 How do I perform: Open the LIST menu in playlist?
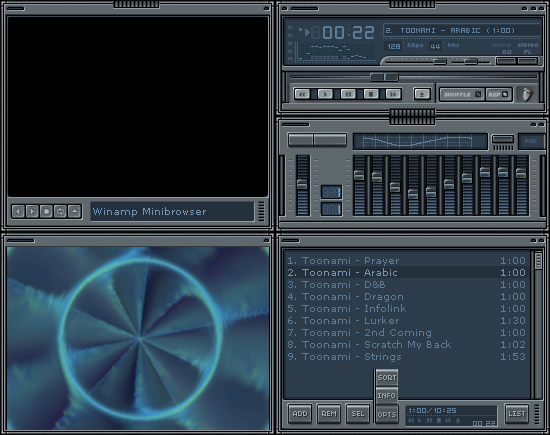pyautogui.click(x=517, y=414)
